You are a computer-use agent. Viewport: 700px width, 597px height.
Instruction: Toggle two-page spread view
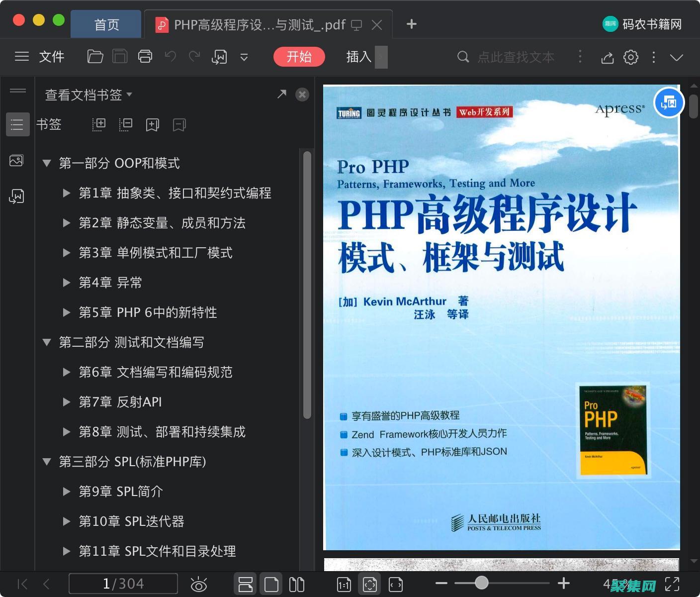coord(297,584)
